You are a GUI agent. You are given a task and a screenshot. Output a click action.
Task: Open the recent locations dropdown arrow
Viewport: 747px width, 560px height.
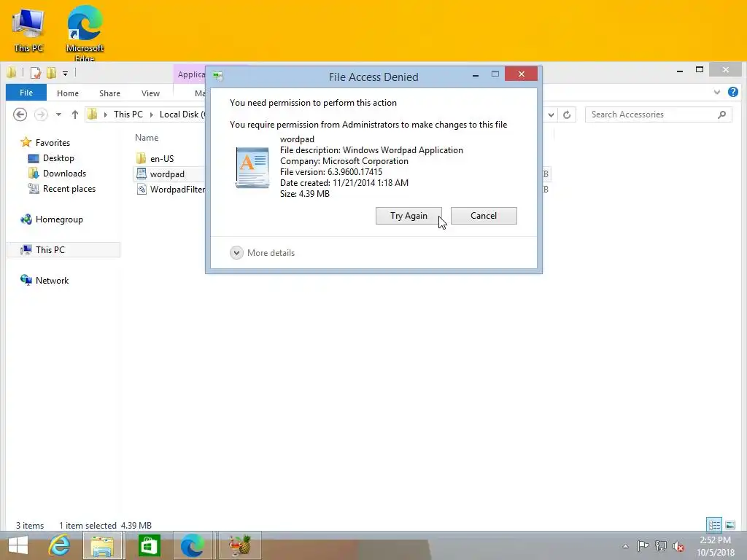pyautogui.click(x=58, y=114)
